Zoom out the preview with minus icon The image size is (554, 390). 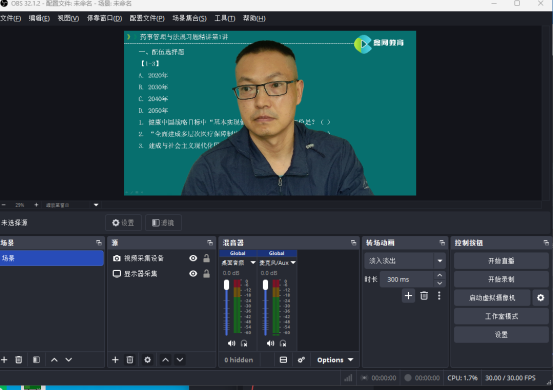pos(4,205)
